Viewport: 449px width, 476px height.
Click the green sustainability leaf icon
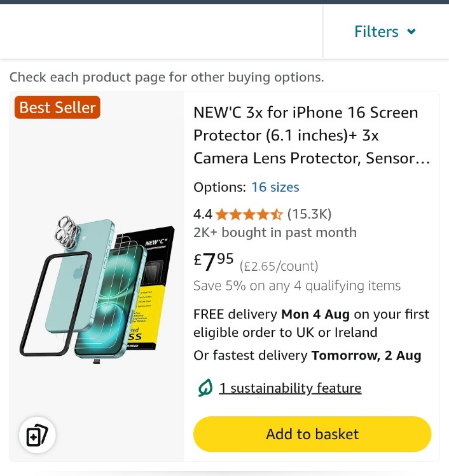click(205, 388)
